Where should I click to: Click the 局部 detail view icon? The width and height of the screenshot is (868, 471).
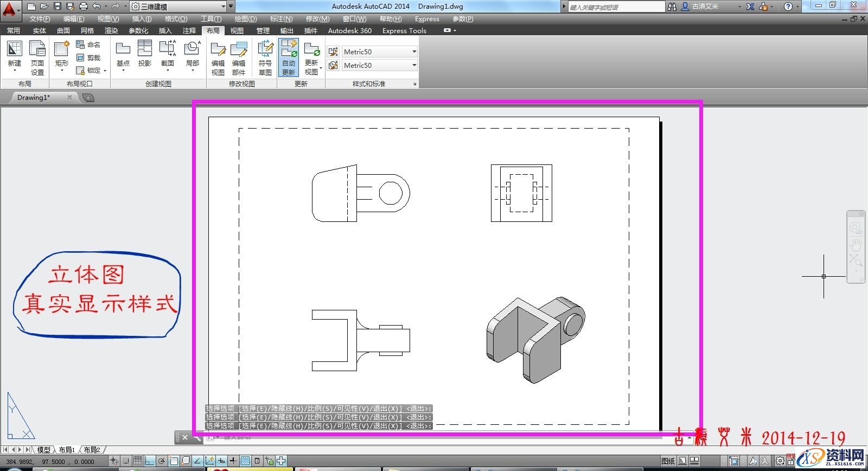pos(192,54)
